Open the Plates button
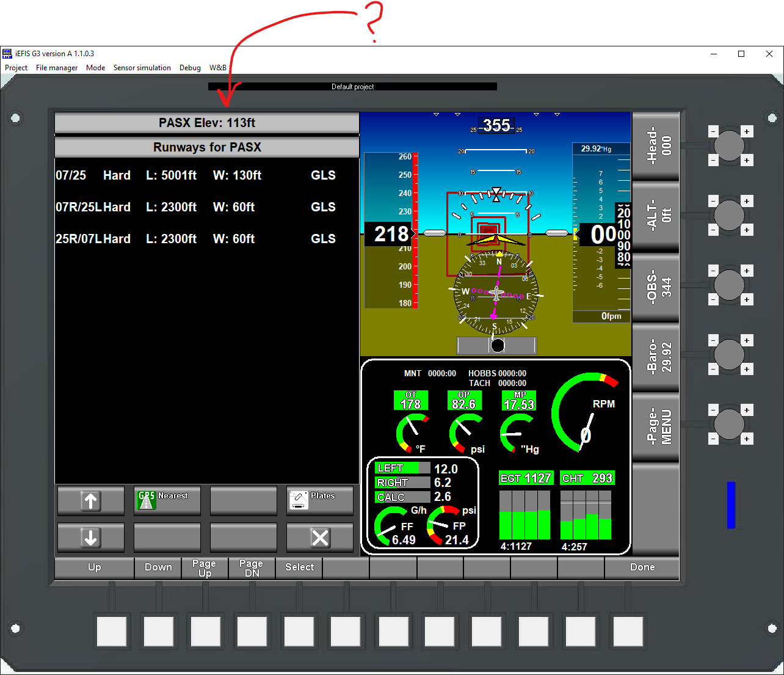784x675 pixels. [320, 501]
